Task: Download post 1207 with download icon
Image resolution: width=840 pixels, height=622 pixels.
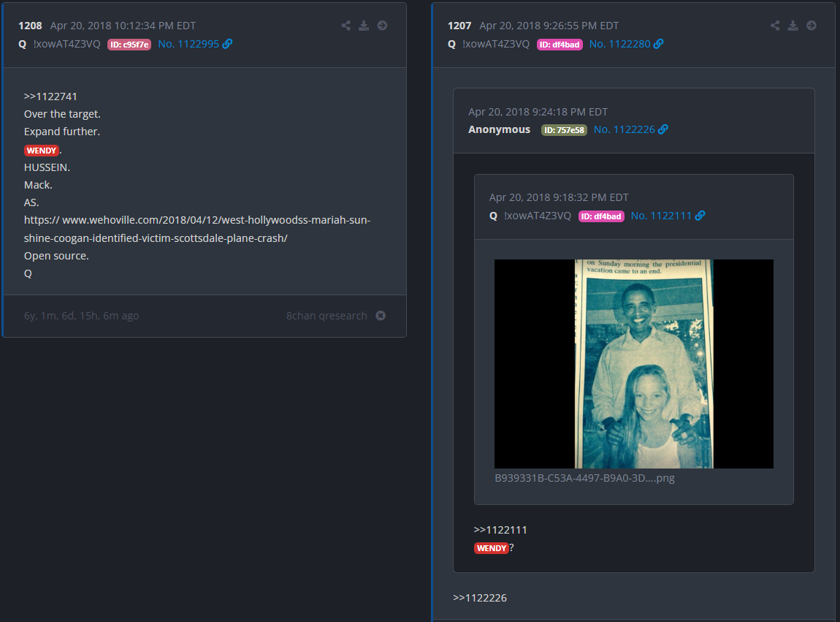Action: point(793,26)
